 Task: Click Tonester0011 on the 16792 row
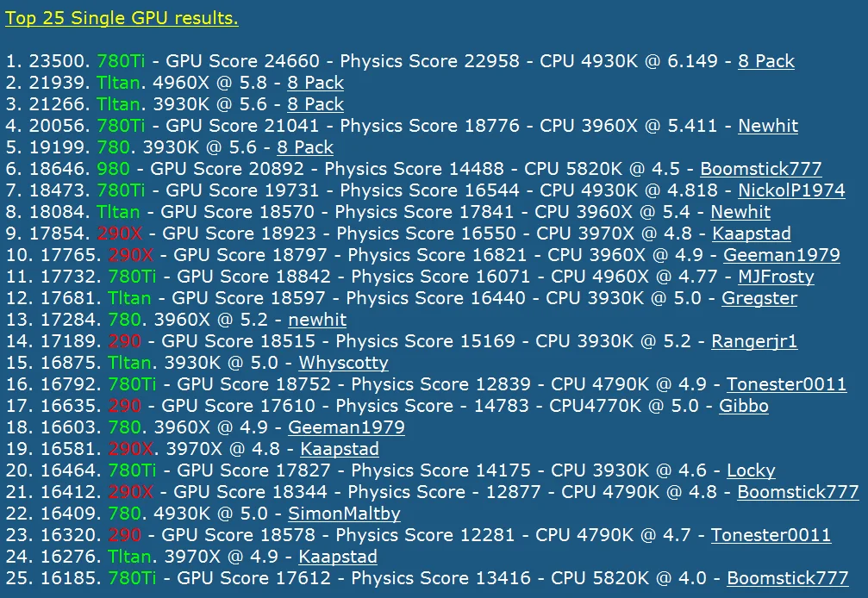tap(786, 384)
